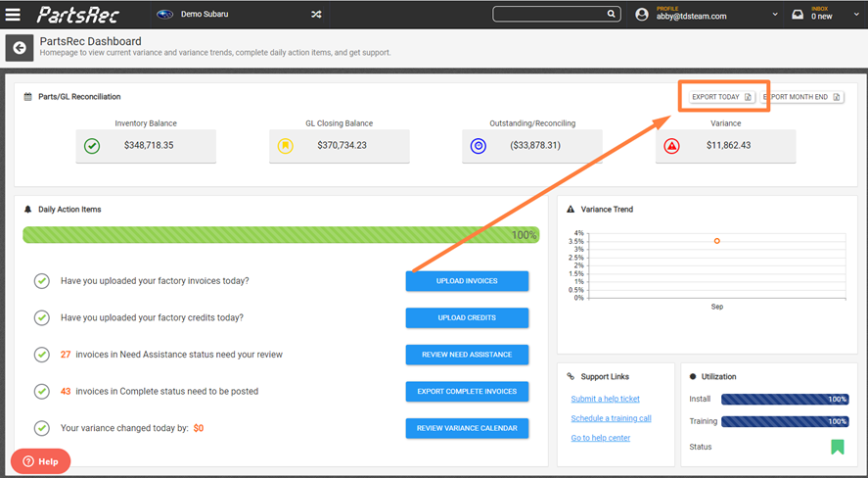Click the search magnifier icon
868x478 pixels.
pyautogui.click(x=612, y=14)
